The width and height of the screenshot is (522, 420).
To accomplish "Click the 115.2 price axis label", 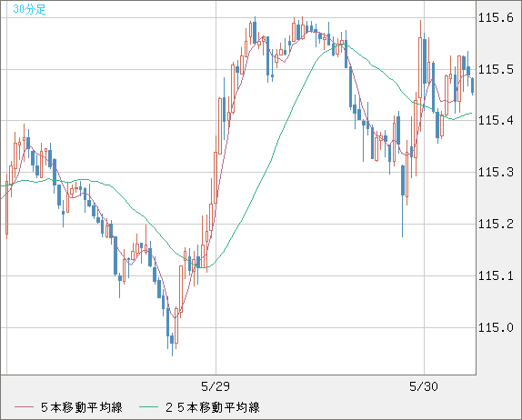I will coord(496,224).
